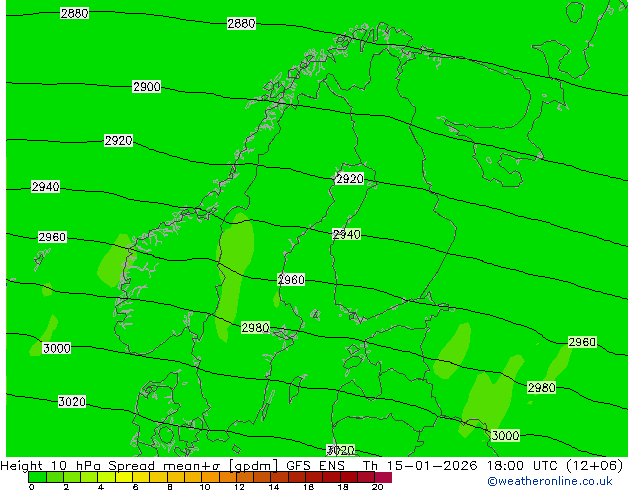The height and width of the screenshot is (490, 634).
Task: Click the legend tick value 6
Action: pos(135,487)
